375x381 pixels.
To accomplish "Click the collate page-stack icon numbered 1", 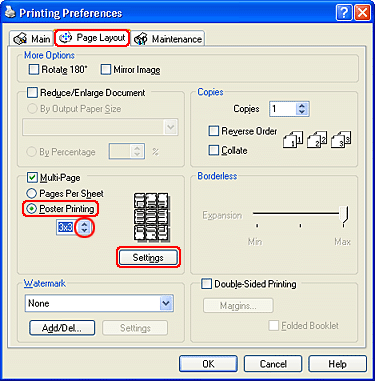I will pos(293,139).
